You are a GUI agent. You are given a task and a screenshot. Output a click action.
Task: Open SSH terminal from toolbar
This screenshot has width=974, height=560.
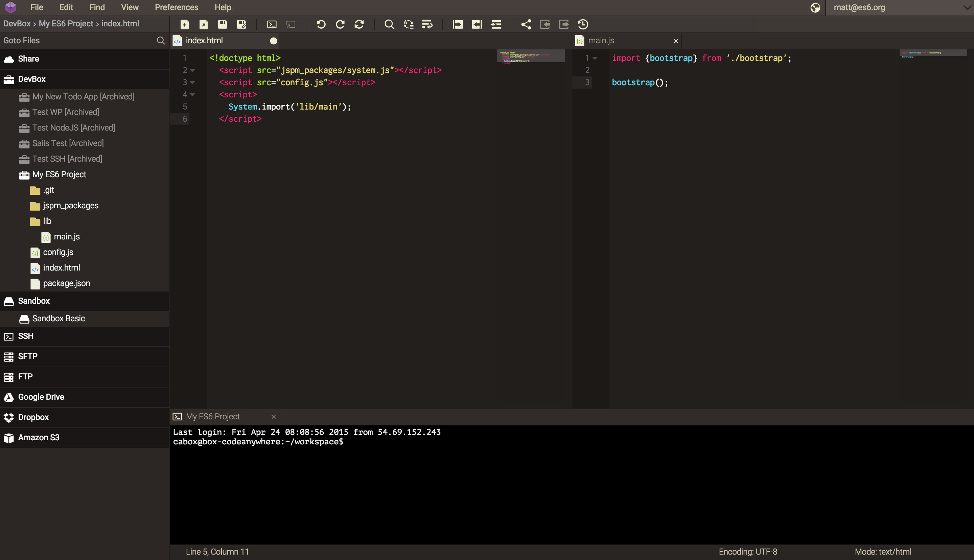(x=272, y=25)
